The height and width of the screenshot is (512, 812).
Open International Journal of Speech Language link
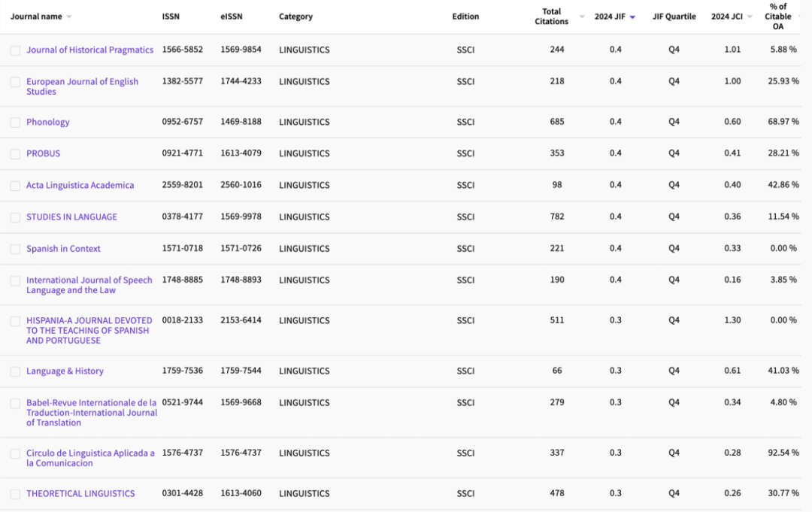[89, 285]
